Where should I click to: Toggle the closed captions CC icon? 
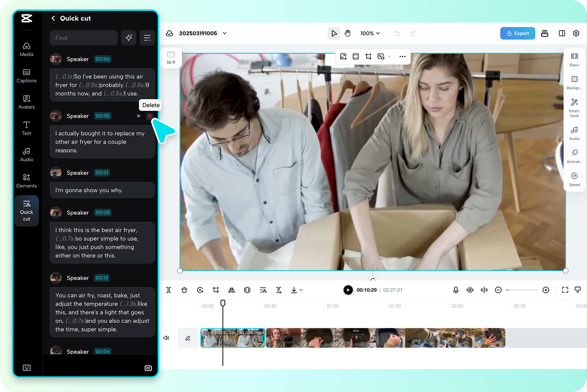click(148, 368)
